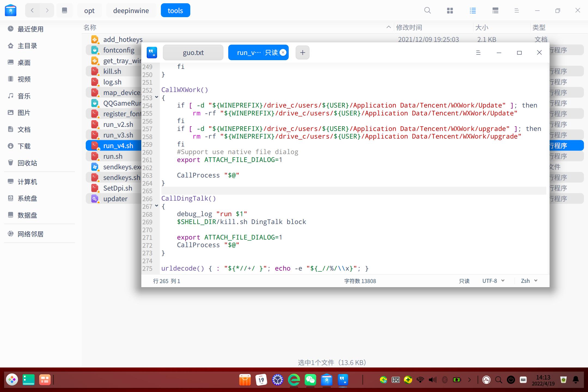Switch to icon grid view
The height and width of the screenshot is (392, 588).
tap(450, 10)
